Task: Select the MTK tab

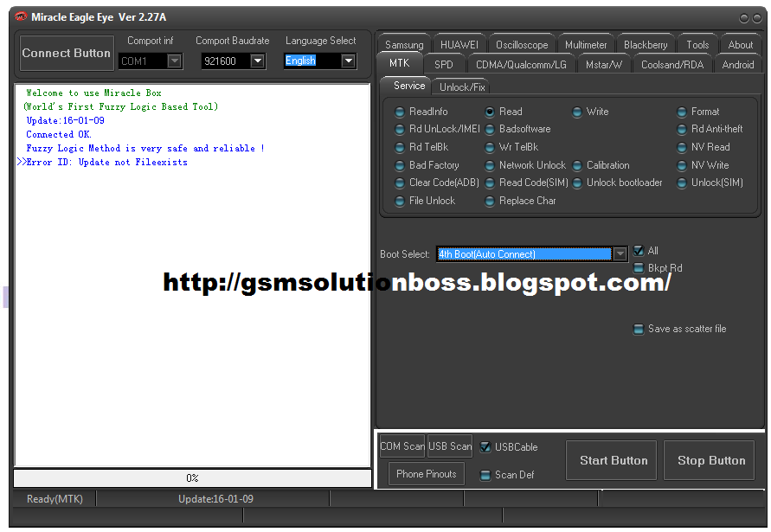Action: click(x=399, y=63)
